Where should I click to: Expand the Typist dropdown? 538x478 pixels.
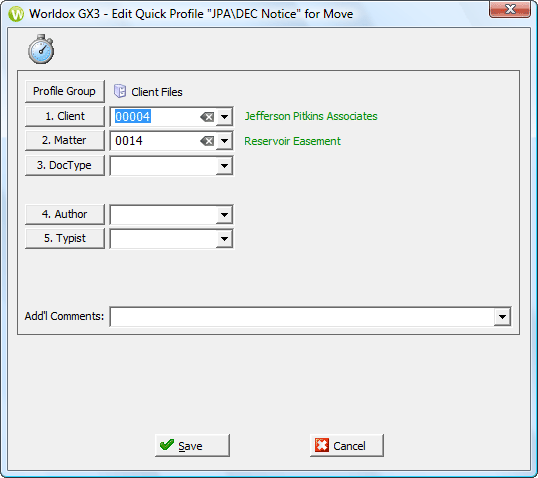click(x=224, y=239)
